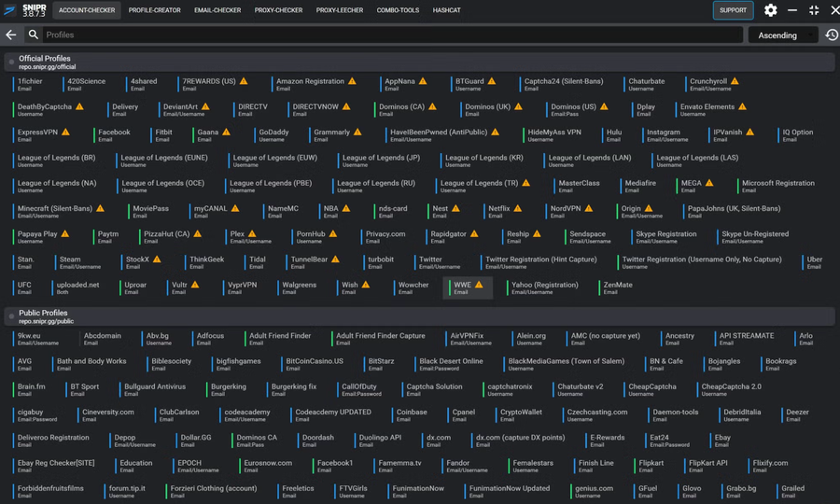Click warning icon beside PornHub
This screenshot has width=840, height=504.
333,233
